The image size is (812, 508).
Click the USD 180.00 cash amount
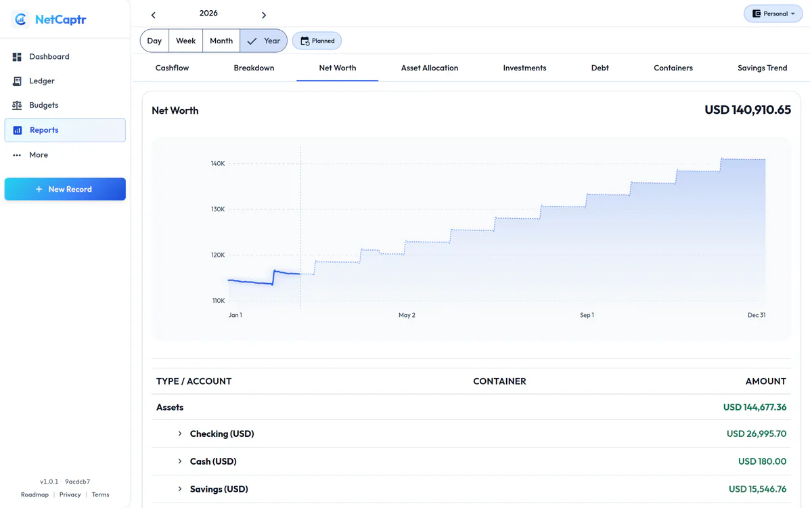tap(762, 461)
